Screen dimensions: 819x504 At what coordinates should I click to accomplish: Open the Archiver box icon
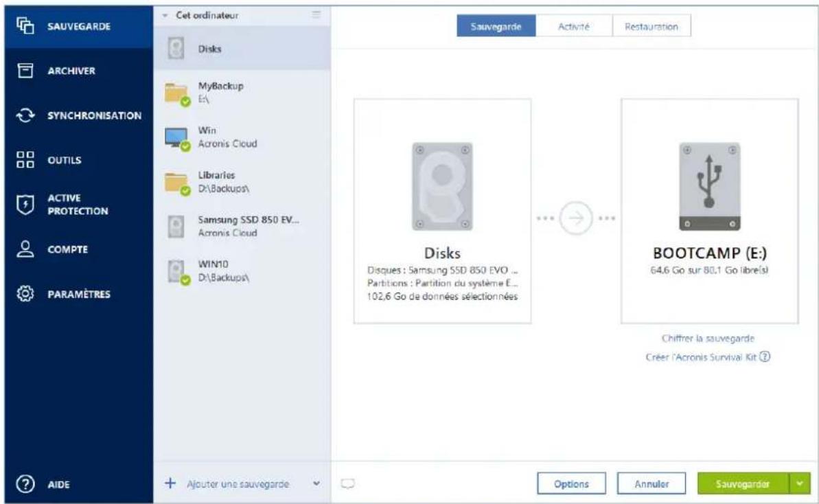25,71
